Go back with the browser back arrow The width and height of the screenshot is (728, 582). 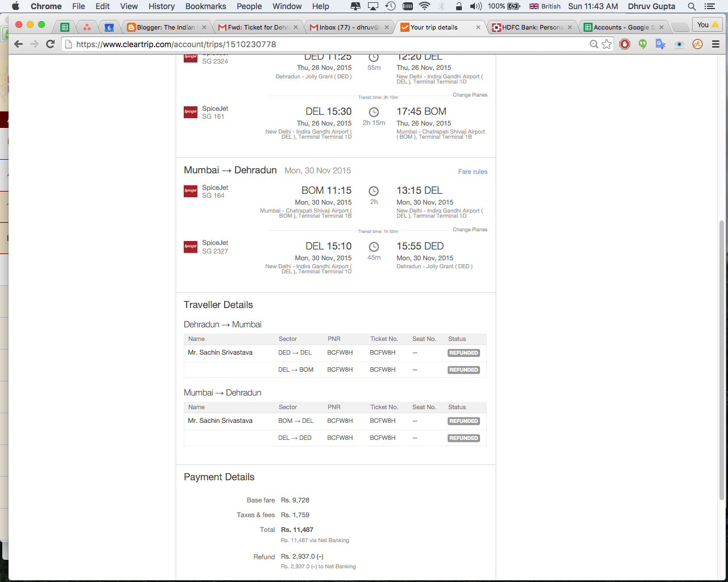[x=18, y=44]
